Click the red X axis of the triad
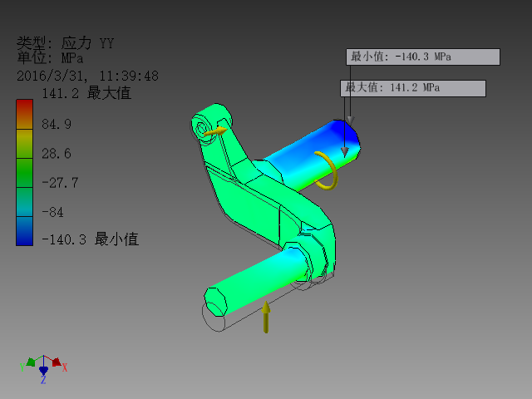This screenshot has height=399, width=532. point(57,362)
